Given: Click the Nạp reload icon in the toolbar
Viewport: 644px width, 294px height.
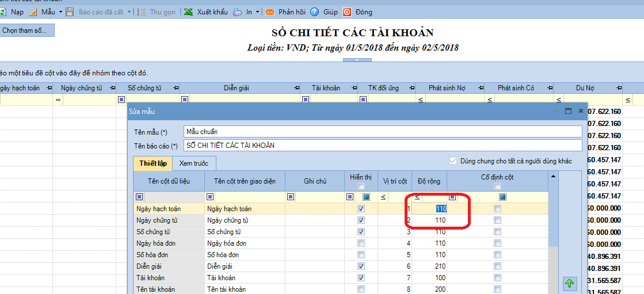Looking at the screenshot, I should [x=3, y=12].
